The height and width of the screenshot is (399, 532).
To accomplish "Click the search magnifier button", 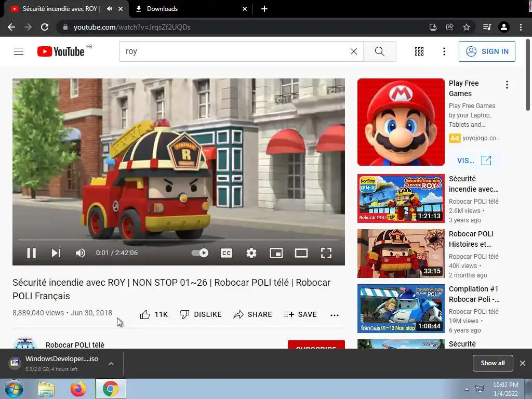I will point(380,51).
